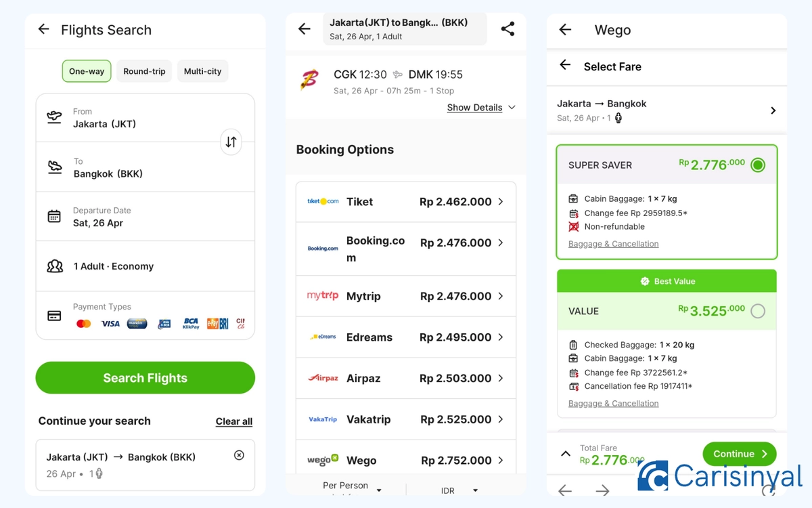Open the Tiket booking option
Viewport: 812px width, 508px height.
click(x=406, y=202)
